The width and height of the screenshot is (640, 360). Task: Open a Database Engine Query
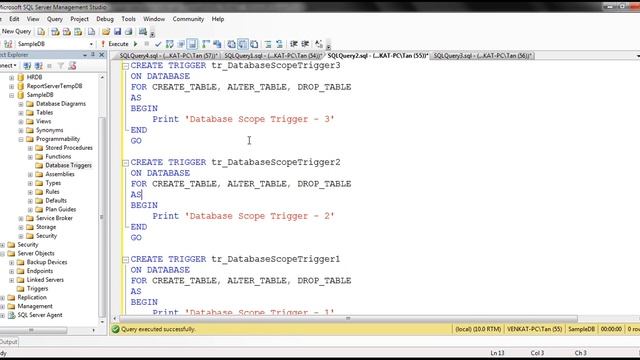pyautogui.click(x=41, y=31)
